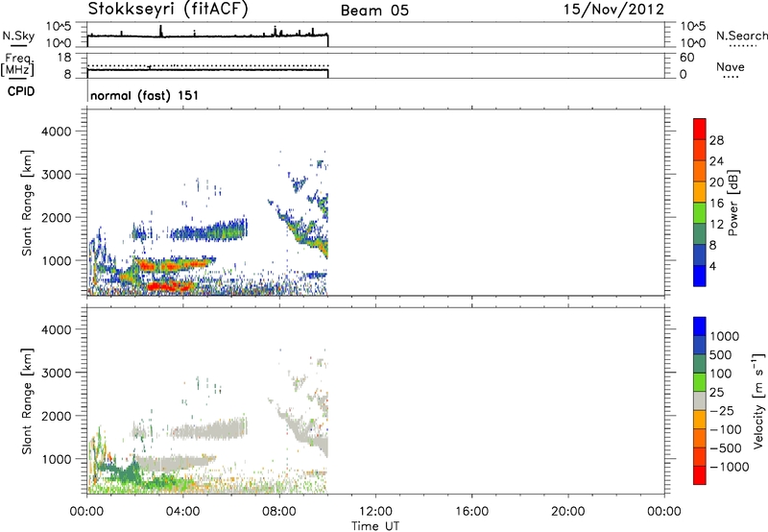Click the red bottom of the Velocity color bar
Image resolution: width=768 pixels, height=532 pixels.
click(x=700, y=475)
